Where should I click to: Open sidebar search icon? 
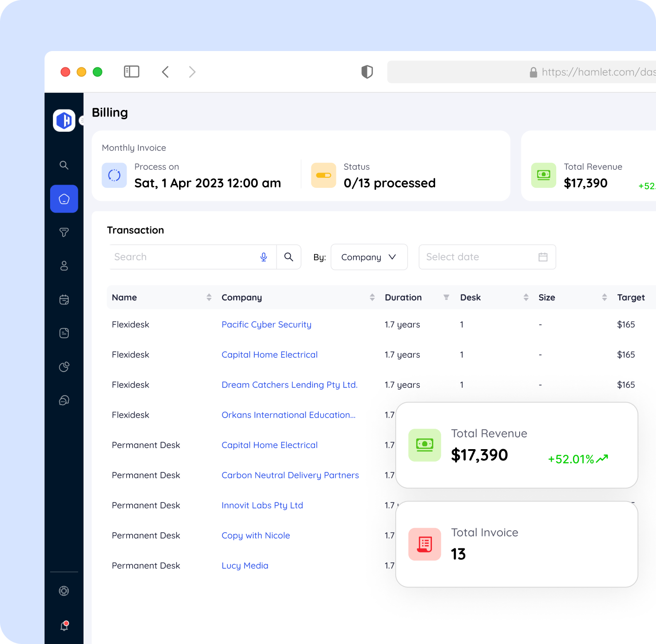[x=64, y=165]
